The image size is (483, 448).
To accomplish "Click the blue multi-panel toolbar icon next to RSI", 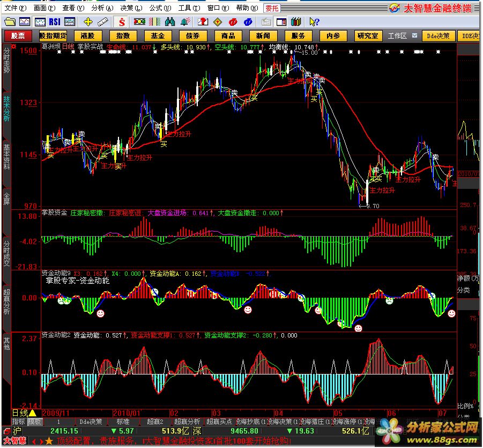I will [x=70, y=22].
